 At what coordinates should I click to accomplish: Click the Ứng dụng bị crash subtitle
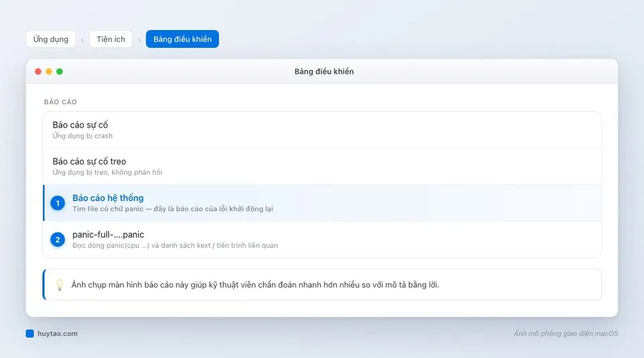pos(83,136)
